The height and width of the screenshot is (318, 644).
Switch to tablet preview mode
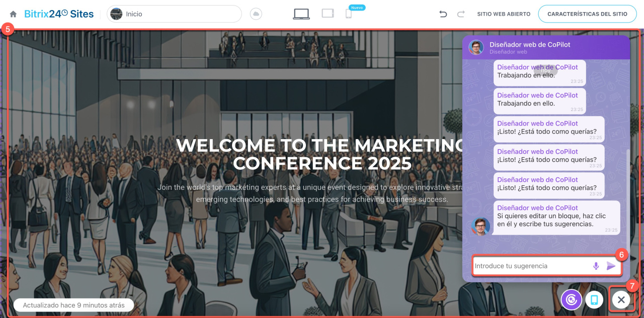tap(328, 14)
